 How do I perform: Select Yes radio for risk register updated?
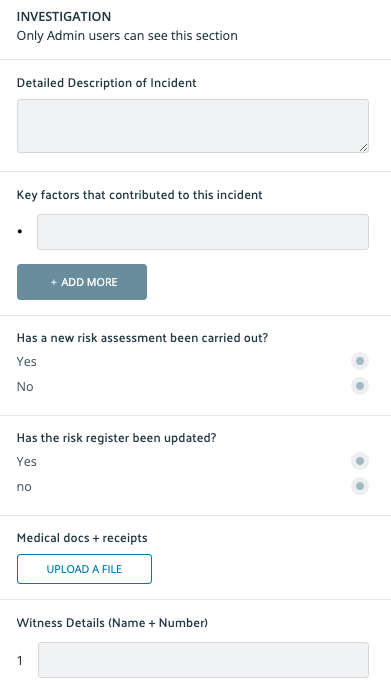(x=360, y=461)
